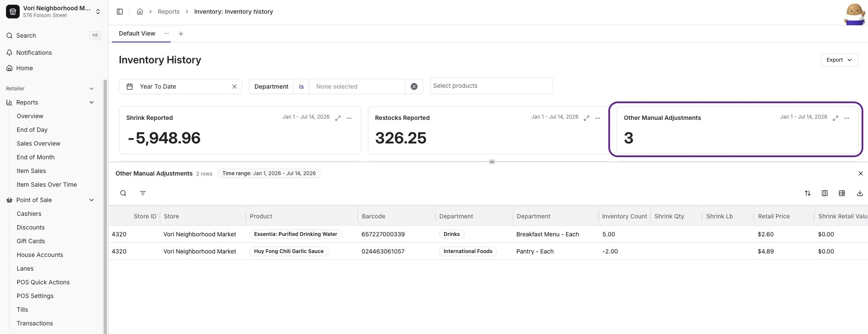Expand the Shrink Reported card
Screen dimensions: 868x334
(338, 118)
